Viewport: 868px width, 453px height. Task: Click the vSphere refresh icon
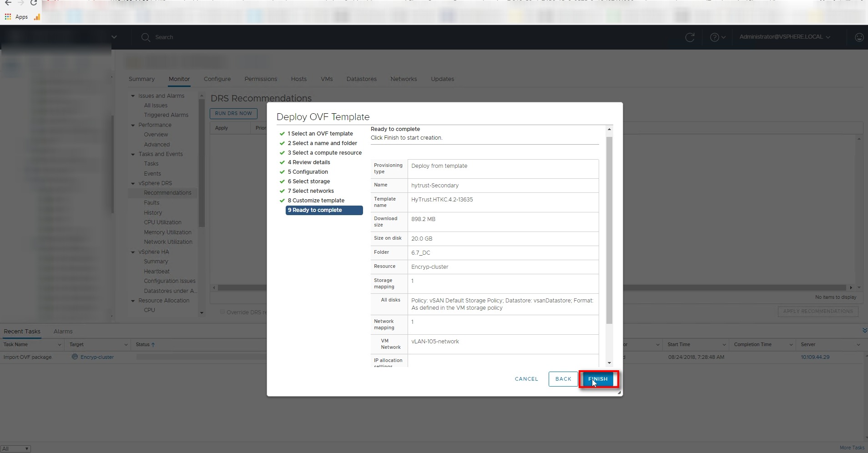point(690,37)
